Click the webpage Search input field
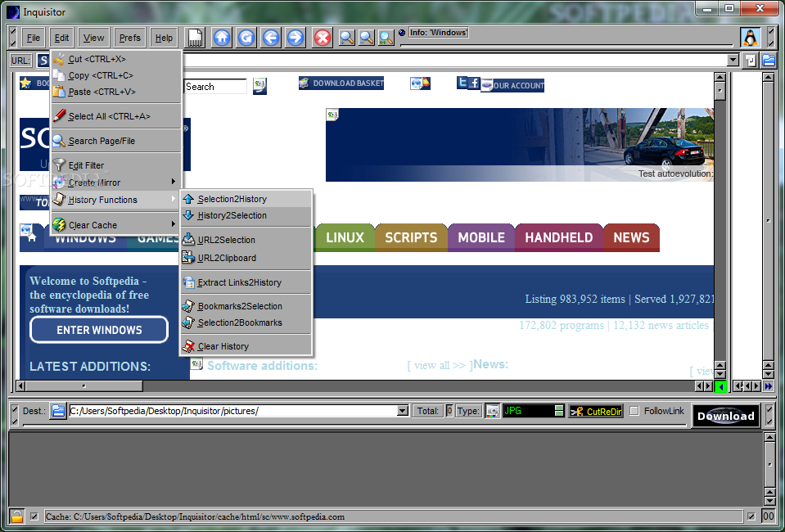 215,86
